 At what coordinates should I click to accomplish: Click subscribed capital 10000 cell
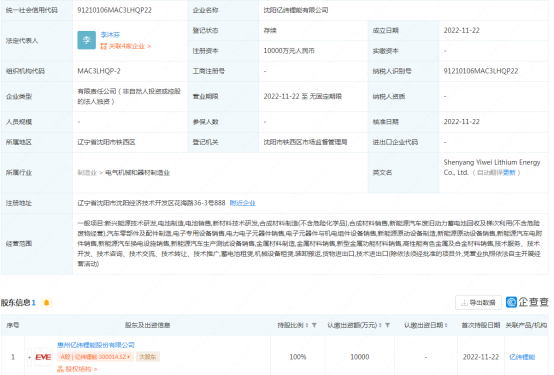[359, 357]
